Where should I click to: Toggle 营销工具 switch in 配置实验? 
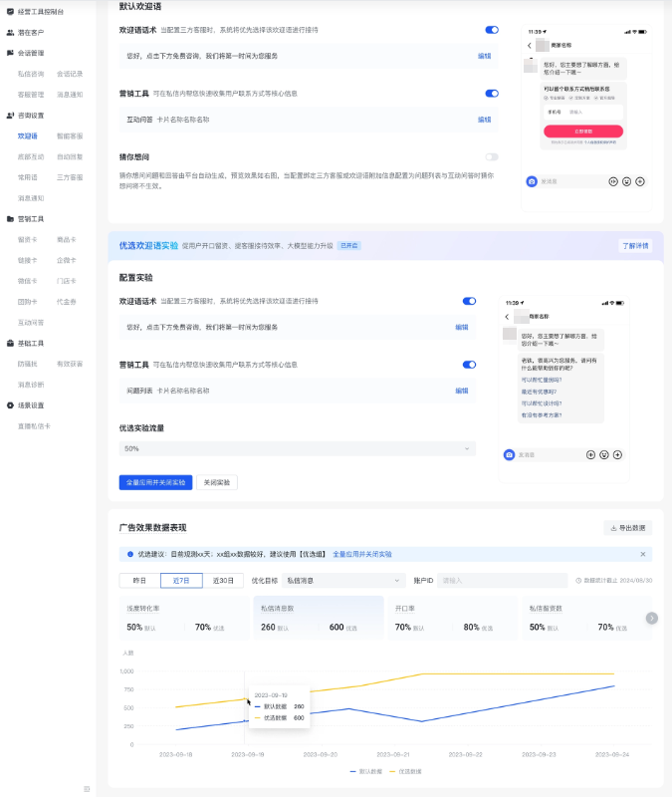[x=469, y=365]
